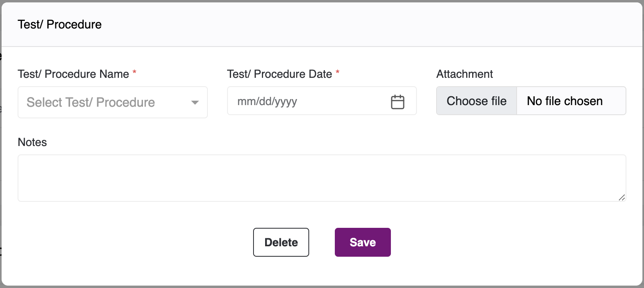Click the Notes text area resize handle
Viewport: 644px width, 288px height.
click(622, 197)
